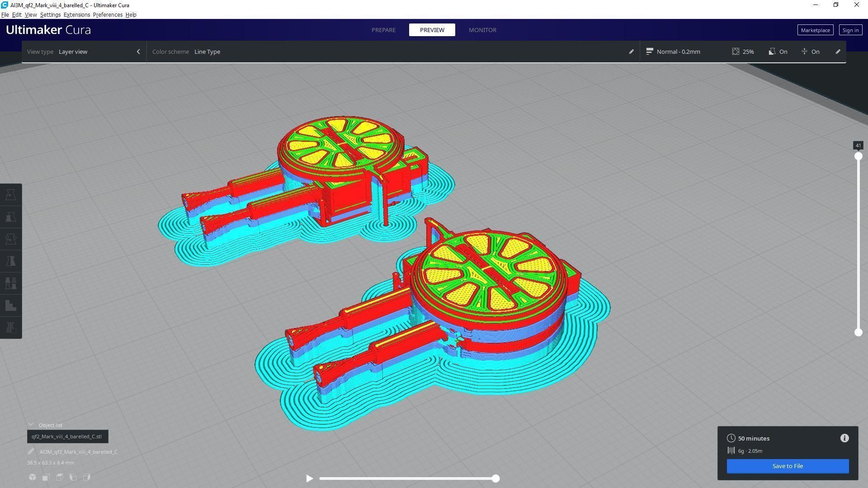The image size is (868, 488).
Task: Select the Move tool in left toolbar
Action: point(11,195)
